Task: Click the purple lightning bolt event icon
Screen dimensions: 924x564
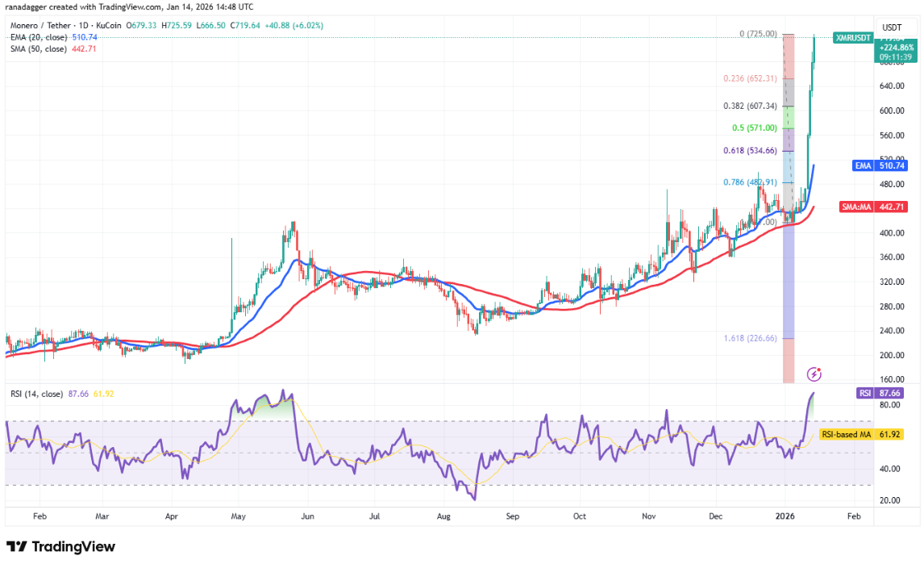Action: pyautogui.click(x=814, y=374)
